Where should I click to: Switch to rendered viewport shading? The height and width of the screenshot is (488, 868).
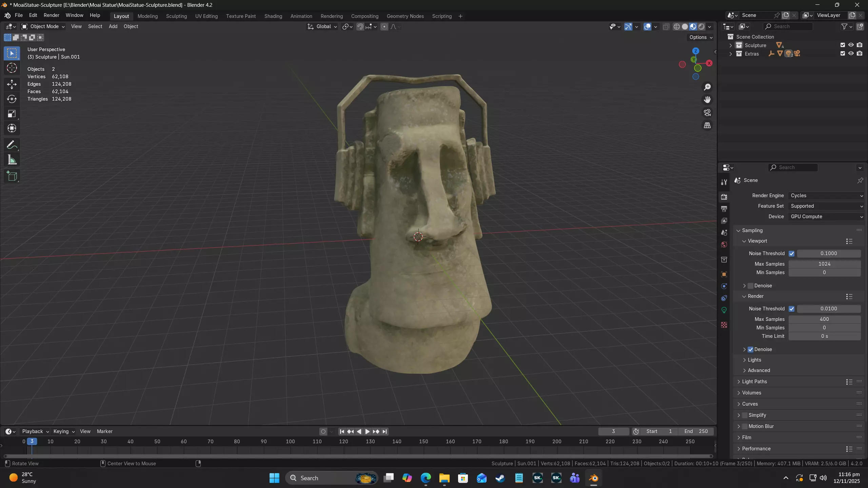[702, 27]
